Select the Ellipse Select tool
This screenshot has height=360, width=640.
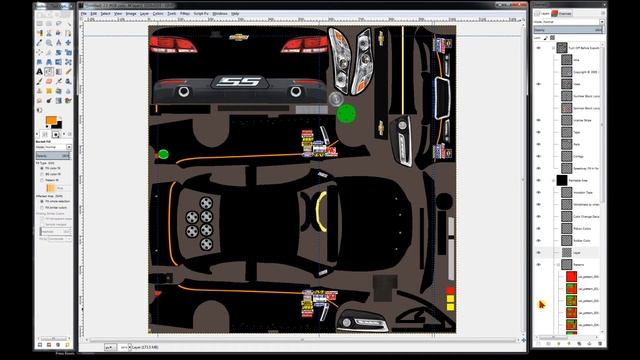[x=49, y=23]
